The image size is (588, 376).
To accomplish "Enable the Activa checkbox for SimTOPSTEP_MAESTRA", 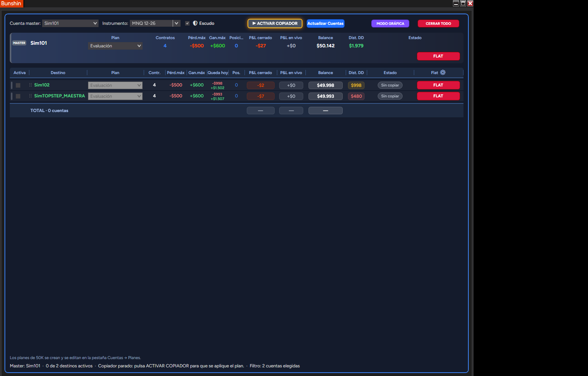I will point(18,96).
